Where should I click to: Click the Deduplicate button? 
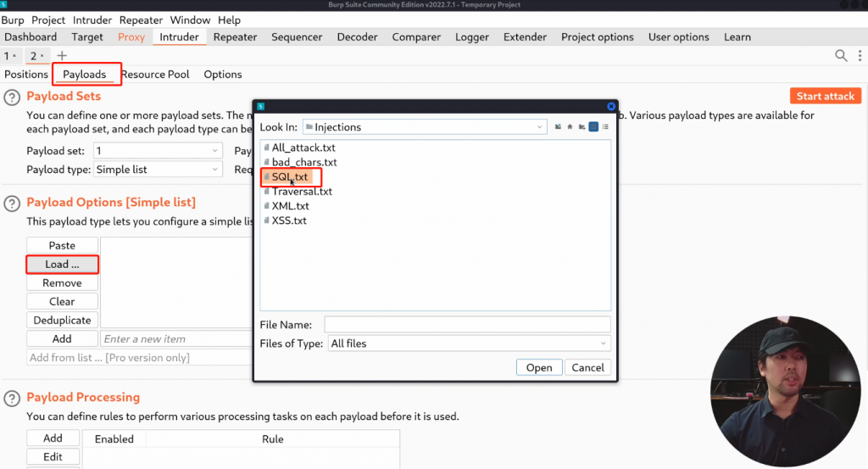[x=62, y=320]
